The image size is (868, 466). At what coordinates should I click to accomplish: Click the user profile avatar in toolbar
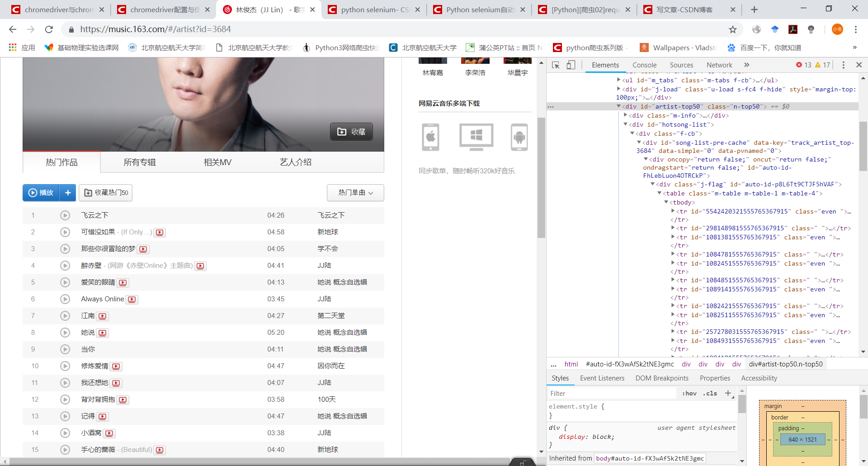tap(837, 29)
